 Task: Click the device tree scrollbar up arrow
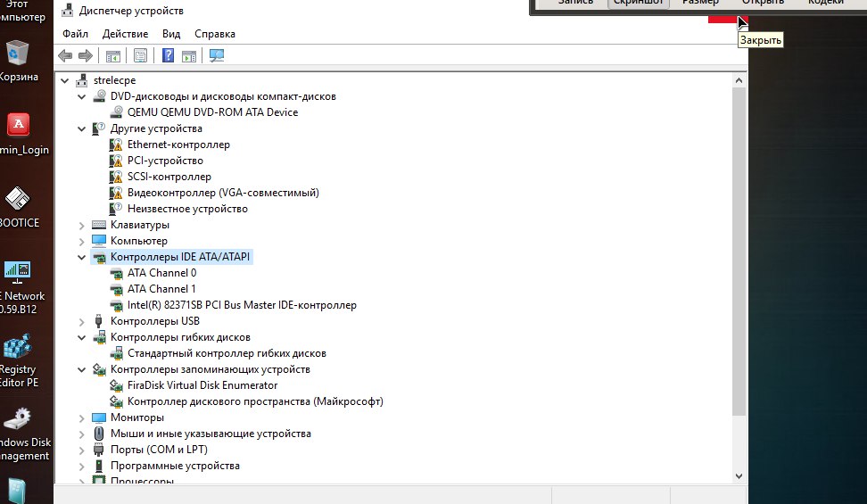tap(739, 81)
